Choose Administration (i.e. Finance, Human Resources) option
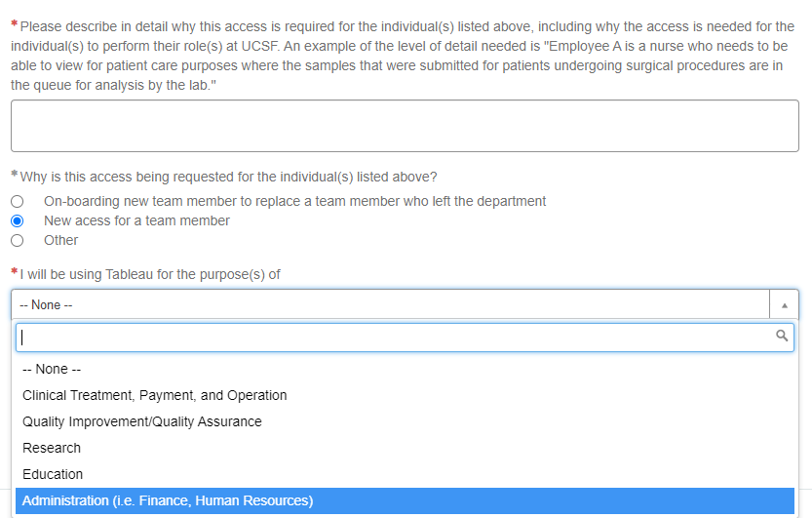 pyautogui.click(x=168, y=501)
